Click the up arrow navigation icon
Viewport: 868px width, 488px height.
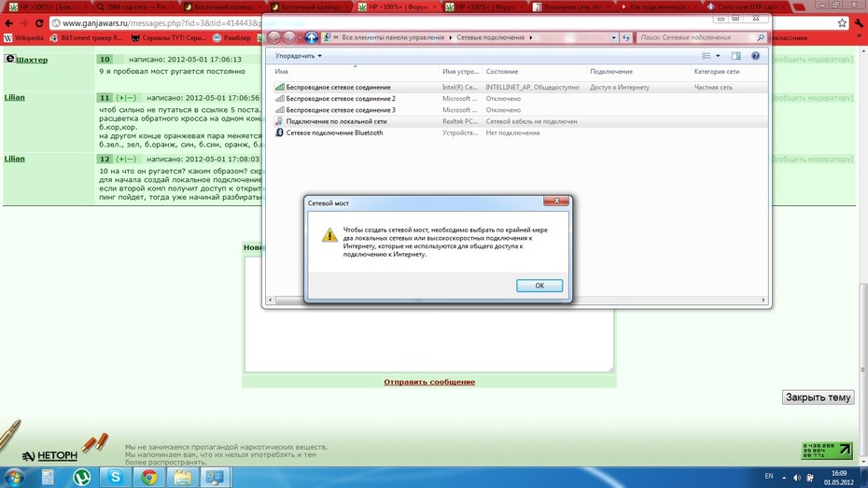click(x=311, y=37)
